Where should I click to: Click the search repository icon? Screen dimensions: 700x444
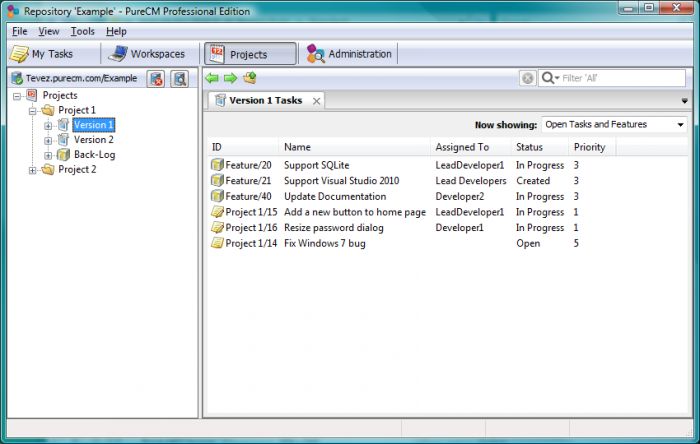pyautogui.click(x=179, y=79)
